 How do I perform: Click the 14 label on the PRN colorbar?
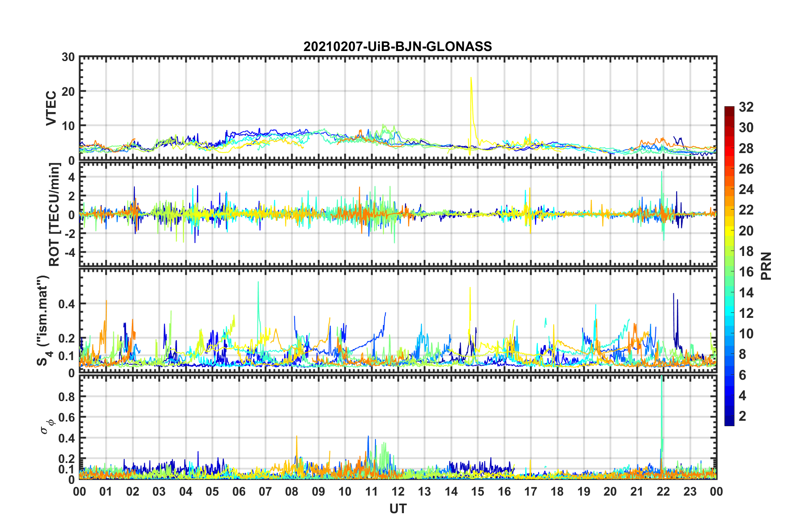[746, 293]
